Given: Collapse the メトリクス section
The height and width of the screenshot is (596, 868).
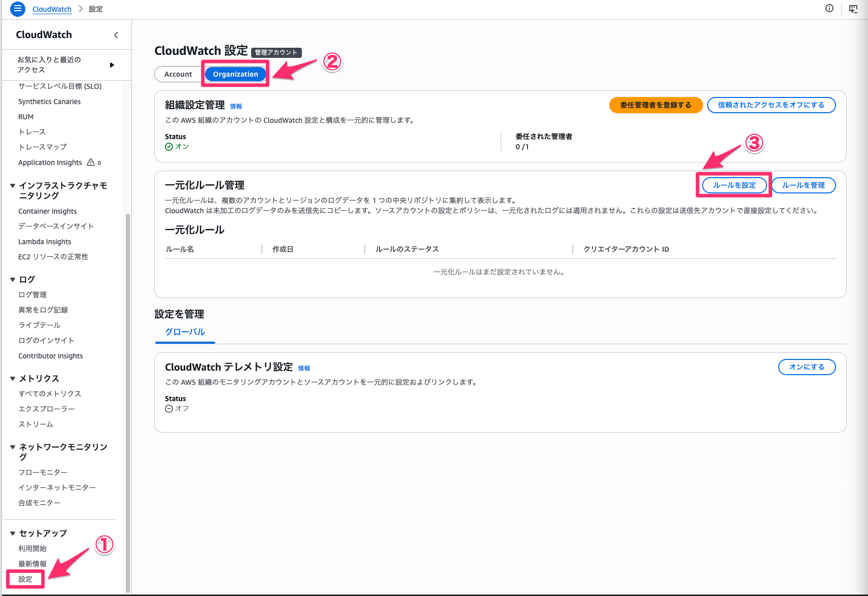Looking at the screenshot, I should (12, 378).
